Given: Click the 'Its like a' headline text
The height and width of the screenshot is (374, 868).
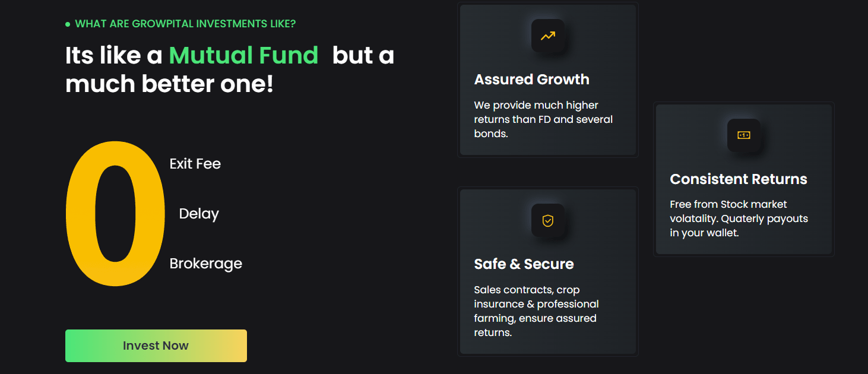Looking at the screenshot, I should [113, 56].
